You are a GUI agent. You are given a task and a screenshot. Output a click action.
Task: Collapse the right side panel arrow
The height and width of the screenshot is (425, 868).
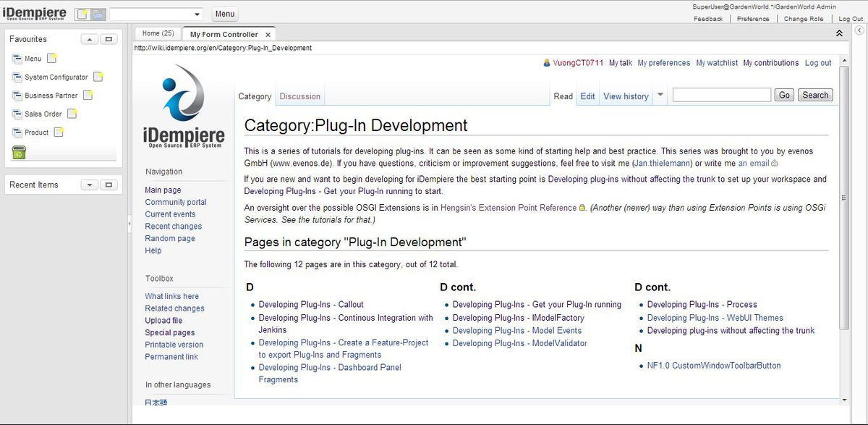click(859, 30)
